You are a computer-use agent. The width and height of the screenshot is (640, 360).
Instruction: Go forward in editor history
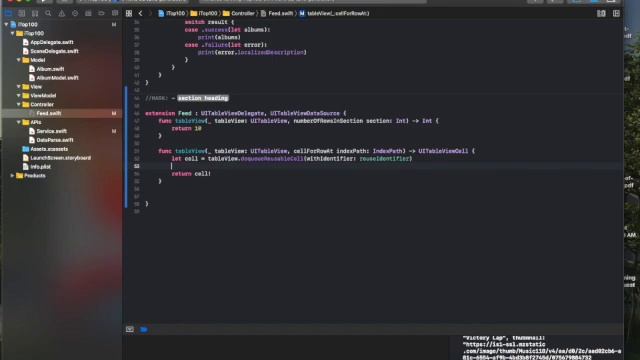click(150, 13)
